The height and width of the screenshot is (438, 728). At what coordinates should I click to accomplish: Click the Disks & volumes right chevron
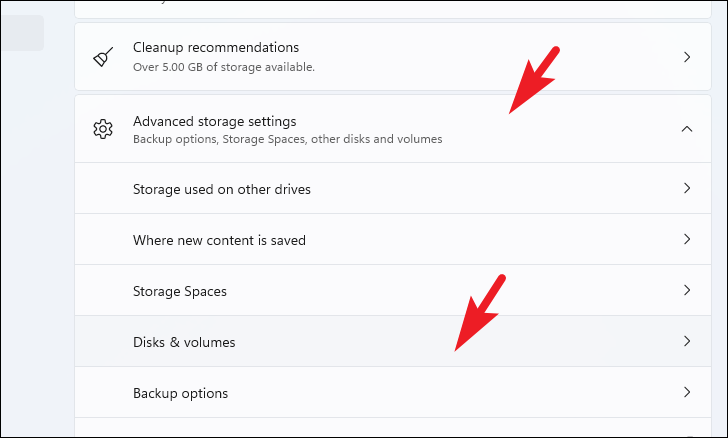pos(687,341)
